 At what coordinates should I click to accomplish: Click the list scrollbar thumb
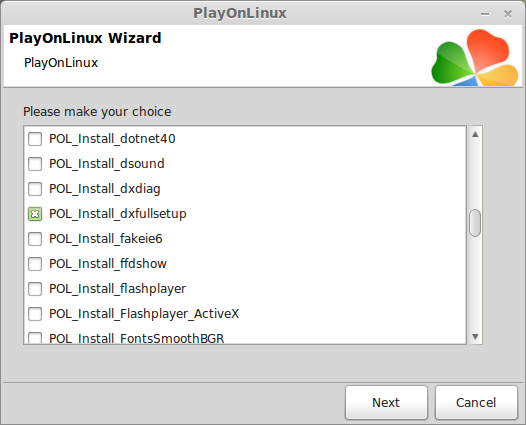pos(475,223)
